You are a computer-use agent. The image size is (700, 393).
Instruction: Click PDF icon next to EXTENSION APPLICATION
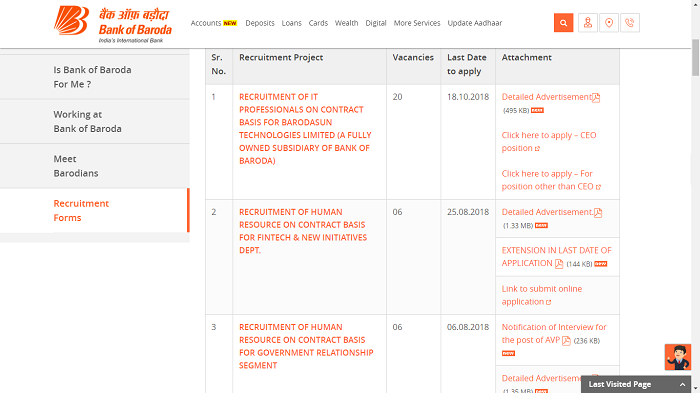coord(559,264)
